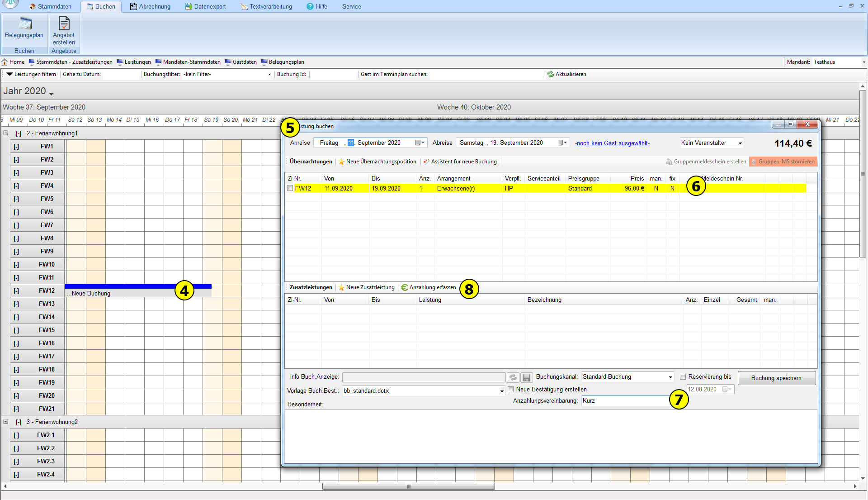Click the Aktualisieren refresh icon
Viewport: 868px width, 500px height.
(550, 74)
